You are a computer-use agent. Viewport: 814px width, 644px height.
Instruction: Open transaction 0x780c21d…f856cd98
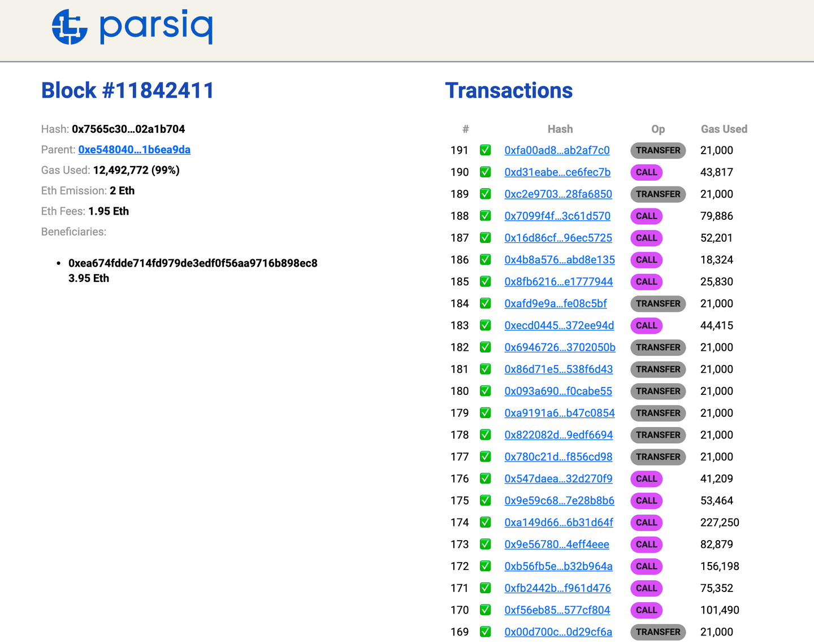pos(558,456)
